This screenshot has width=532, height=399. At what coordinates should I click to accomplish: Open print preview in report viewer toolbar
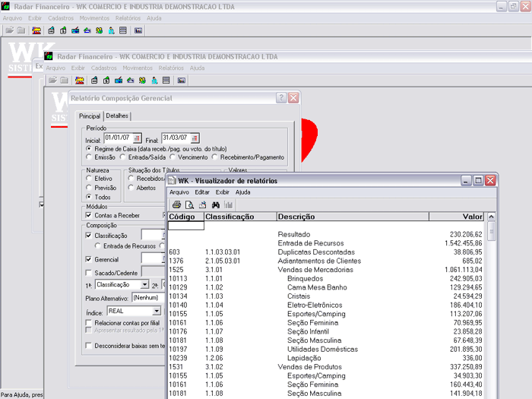click(189, 205)
